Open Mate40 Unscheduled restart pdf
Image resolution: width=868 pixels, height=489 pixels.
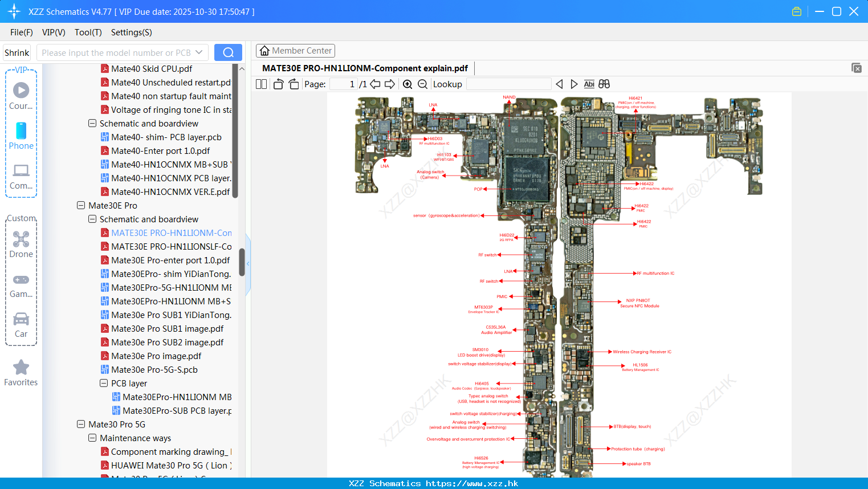(171, 82)
